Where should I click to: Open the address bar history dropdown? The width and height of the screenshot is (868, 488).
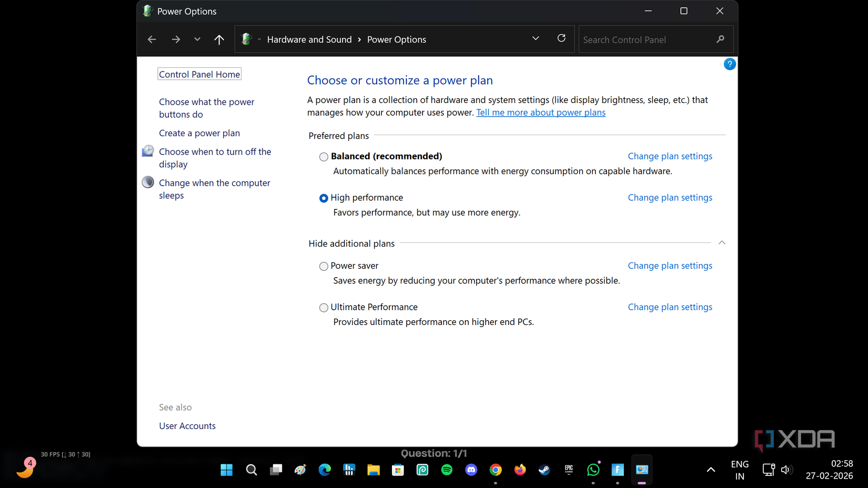[x=536, y=38]
